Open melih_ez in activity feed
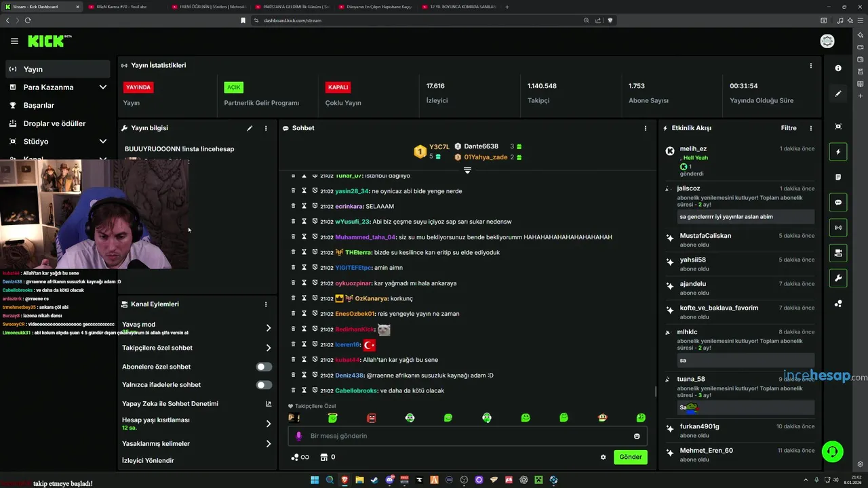Viewport: 868px width, 488px height. pyautogui.click(x=693, y=148)
